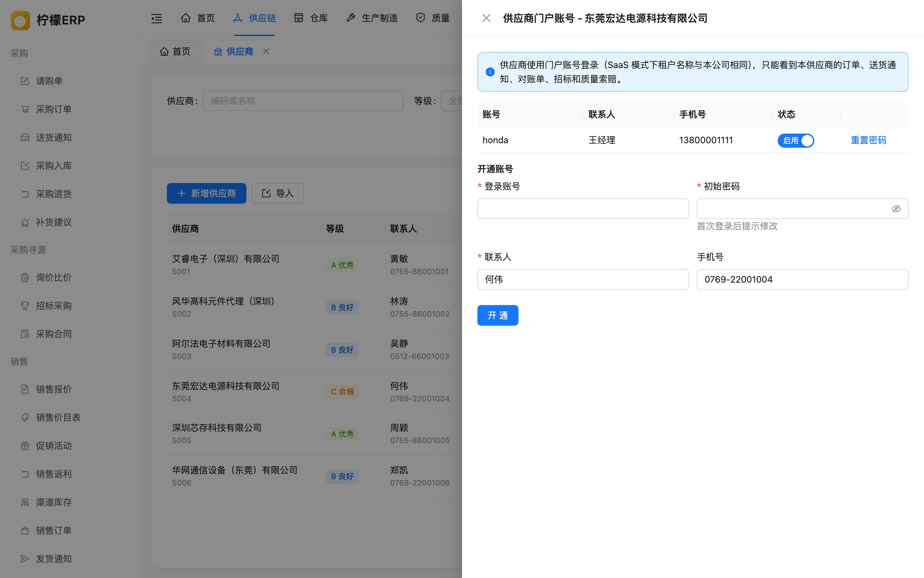The width and height of the screenshot is (924, 578).
Task: Click 重置密码 link for honda
Action: point(868,140)
